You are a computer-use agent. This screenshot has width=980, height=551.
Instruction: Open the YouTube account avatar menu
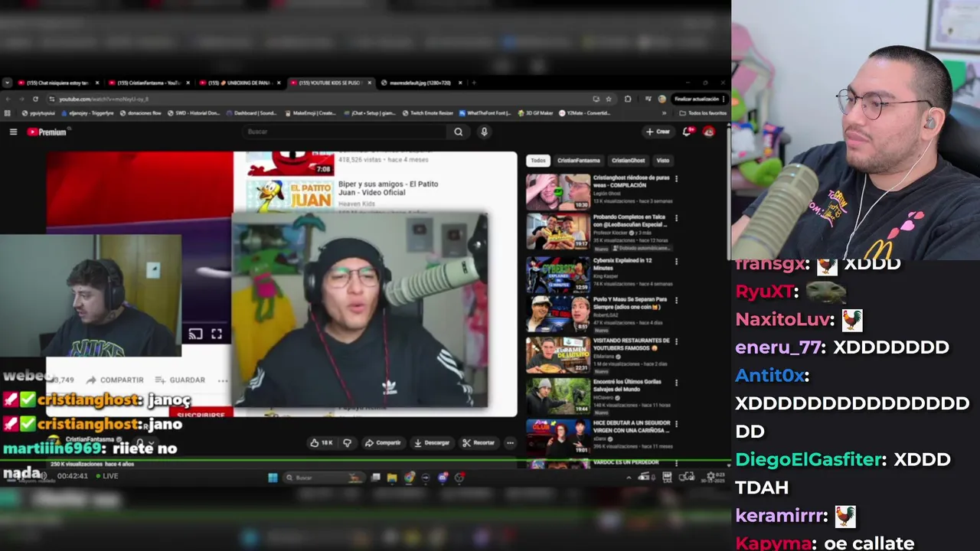[x=709, y=132]
